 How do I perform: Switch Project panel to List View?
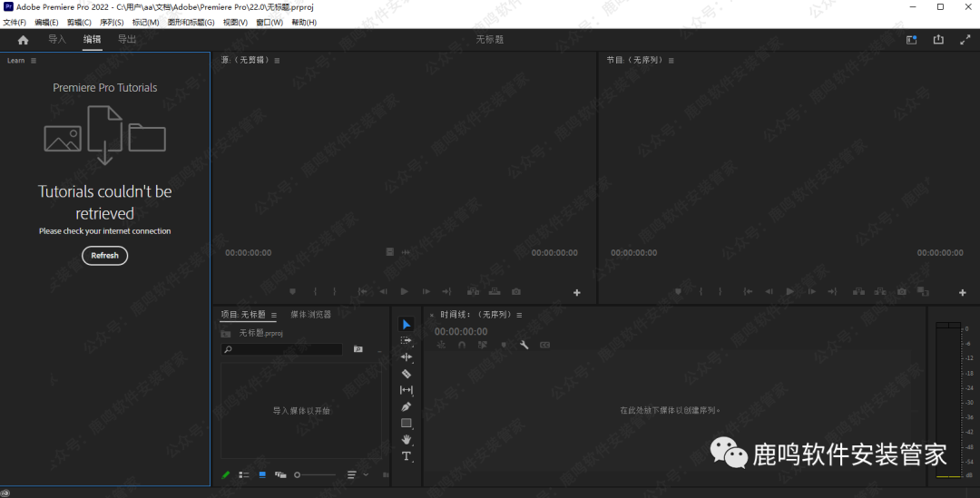(x=244, y=475)
